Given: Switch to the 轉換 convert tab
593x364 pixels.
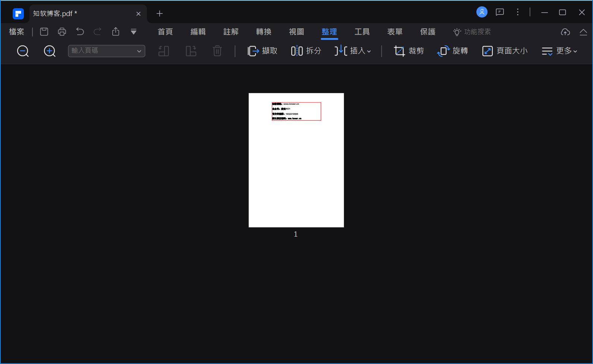Looking at the screenshot, I should pos(264,32).
